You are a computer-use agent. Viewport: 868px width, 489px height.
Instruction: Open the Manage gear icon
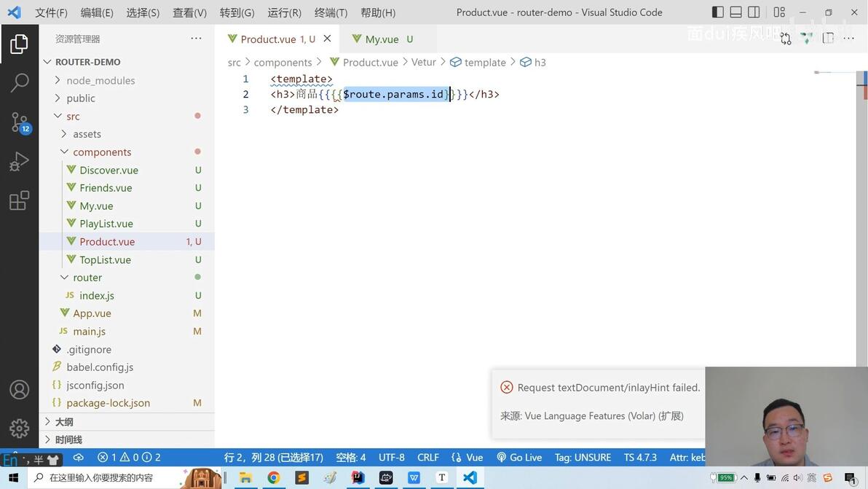[19, 428]
